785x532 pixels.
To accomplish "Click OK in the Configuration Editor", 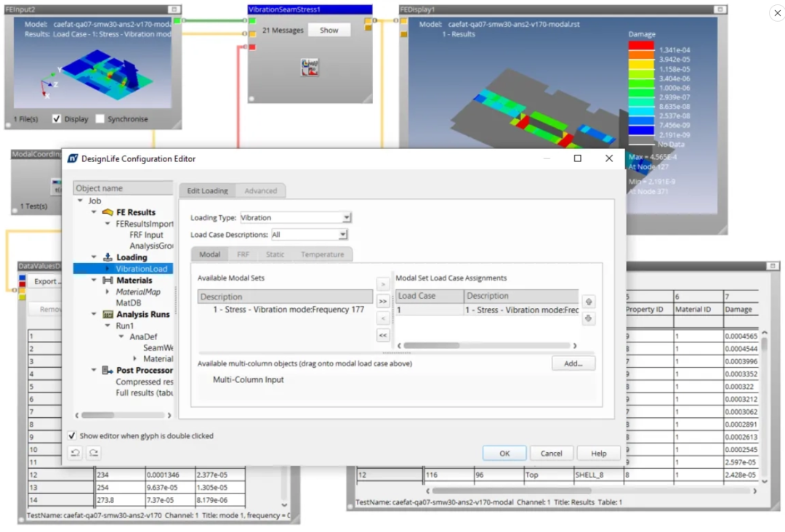I will (504, 454).
